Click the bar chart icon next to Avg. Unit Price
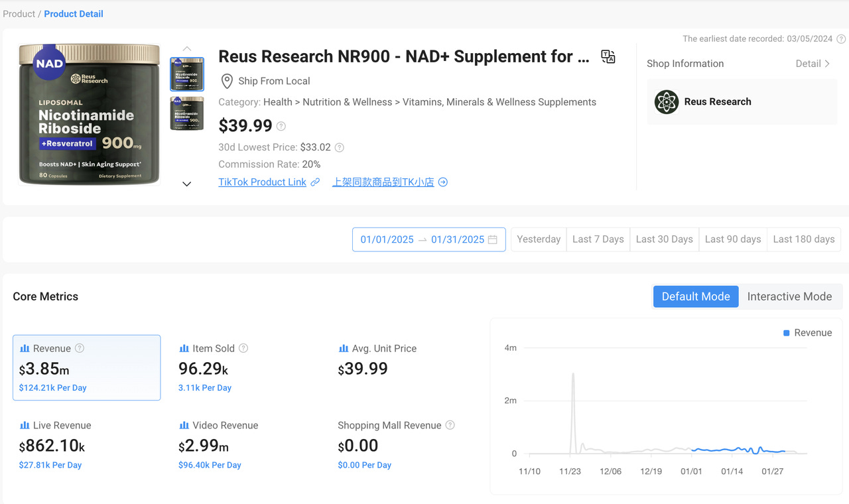 click(344, 348)
